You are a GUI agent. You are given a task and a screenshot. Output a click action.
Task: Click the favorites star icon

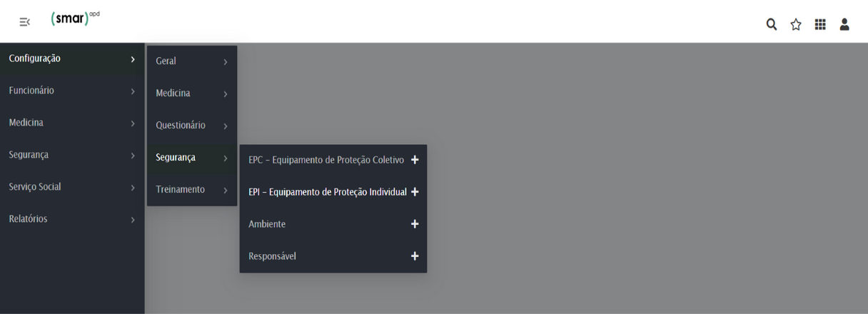coord(796,24)
